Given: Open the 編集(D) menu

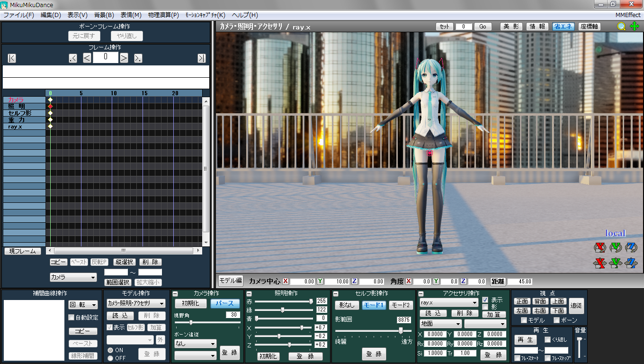Looking at the screenshot, I should 51,15.
